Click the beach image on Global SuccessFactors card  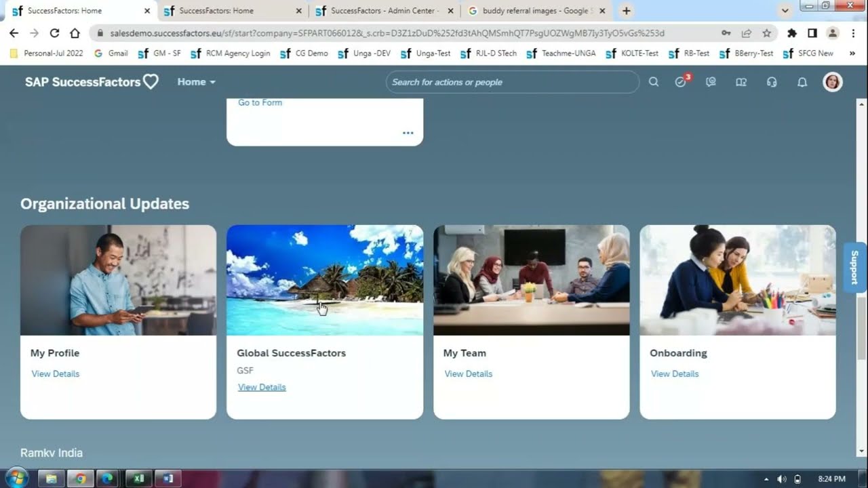click(325, 280)
